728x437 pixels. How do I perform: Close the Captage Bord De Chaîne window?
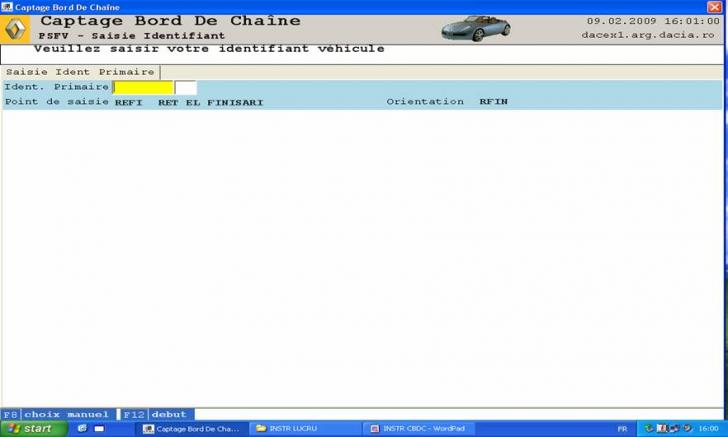coord(715,7)
